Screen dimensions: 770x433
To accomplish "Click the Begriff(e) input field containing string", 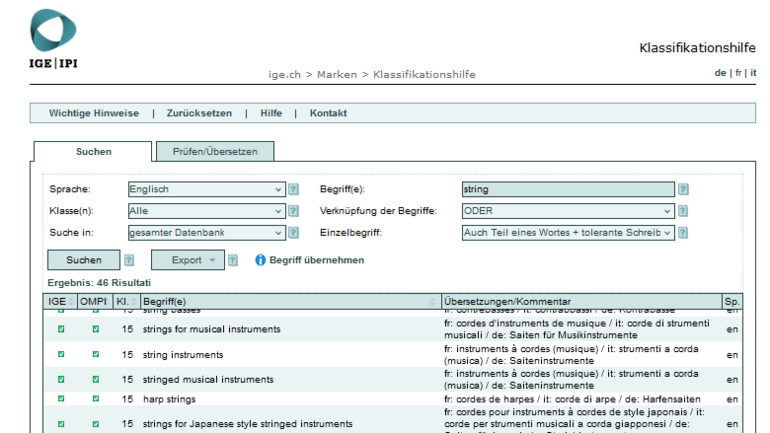I will pyautogui.click(x=567, y=189).
